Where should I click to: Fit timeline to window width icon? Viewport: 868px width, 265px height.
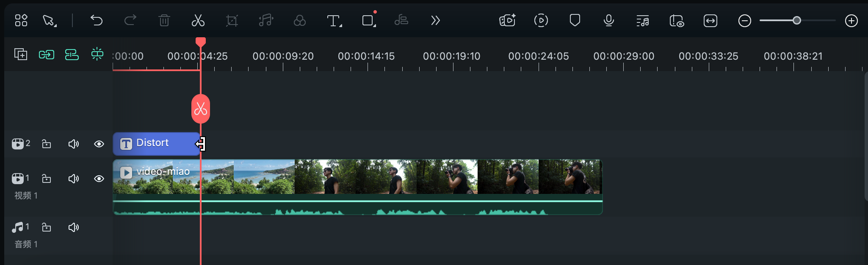pos(710,20)
